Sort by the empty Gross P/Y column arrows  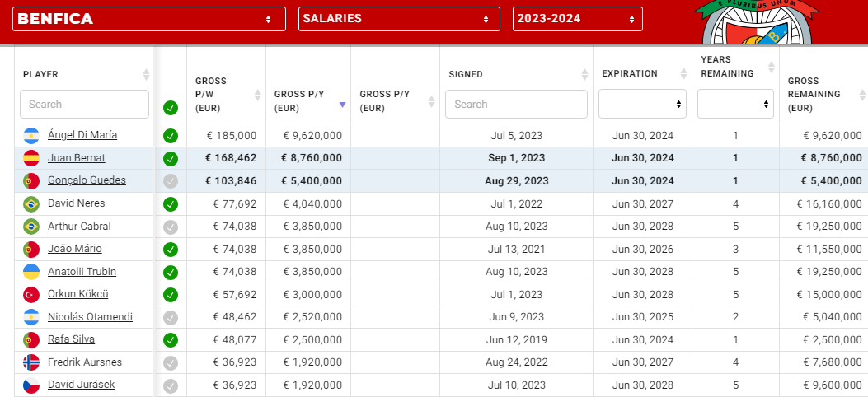coord(432,101)
